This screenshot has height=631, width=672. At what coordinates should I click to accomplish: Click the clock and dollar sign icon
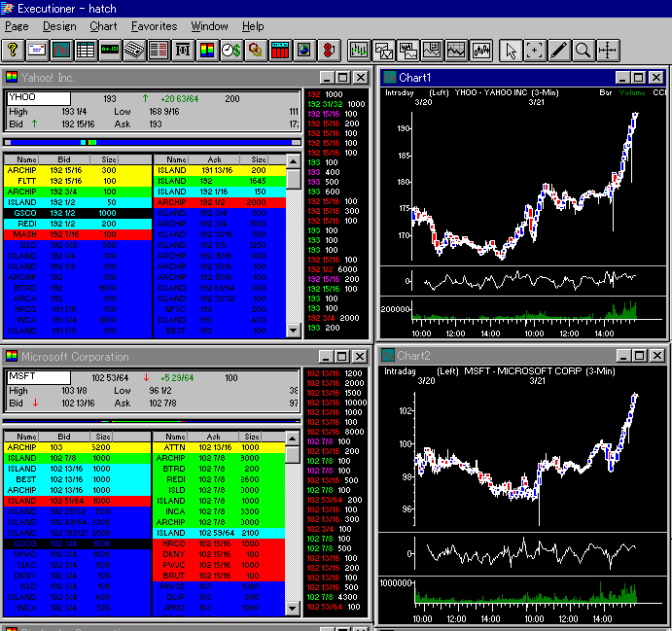click(x=231, y=51)
